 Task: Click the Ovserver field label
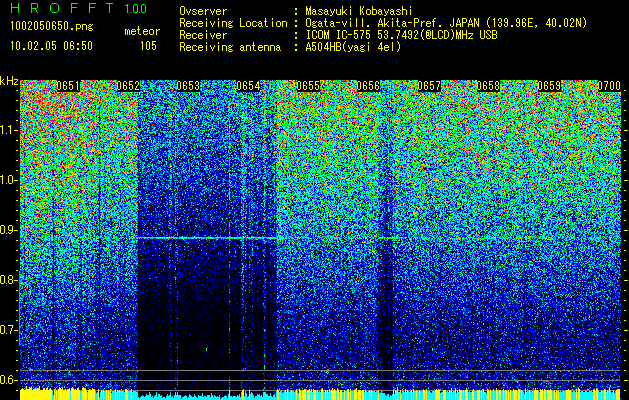pos(203,11)
